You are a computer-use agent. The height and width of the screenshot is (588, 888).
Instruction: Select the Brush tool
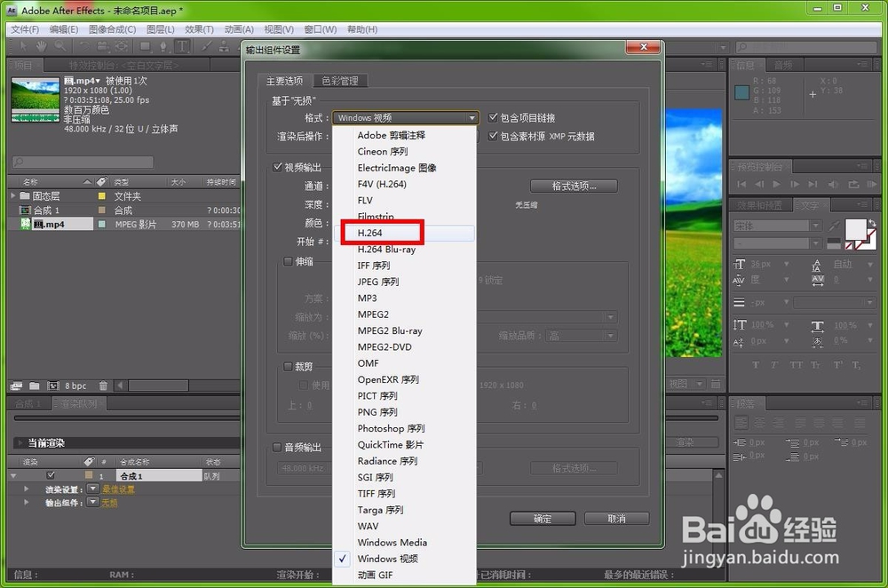click(x=206, y=46)
